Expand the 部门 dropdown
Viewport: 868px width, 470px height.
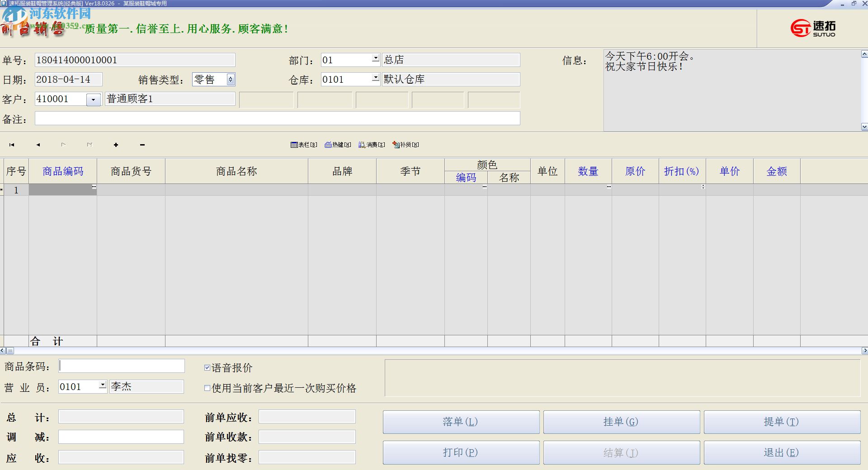[x=375, y=58]
